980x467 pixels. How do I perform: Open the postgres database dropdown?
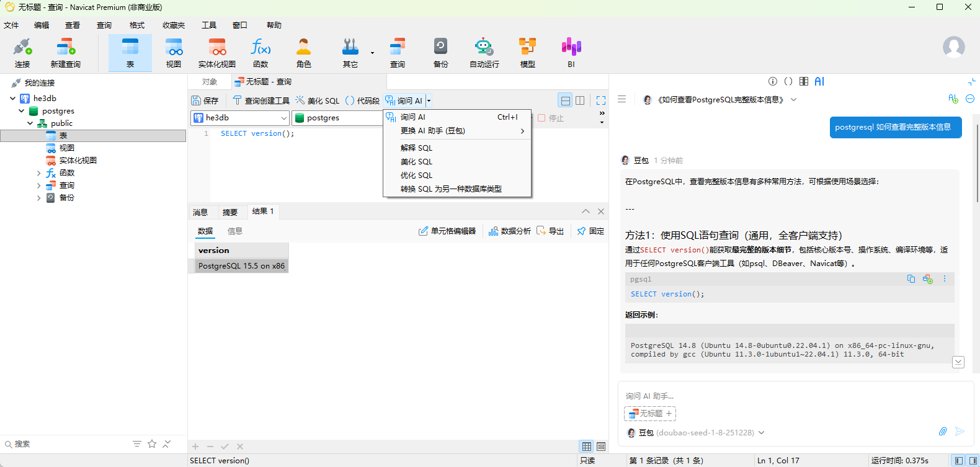338,118
